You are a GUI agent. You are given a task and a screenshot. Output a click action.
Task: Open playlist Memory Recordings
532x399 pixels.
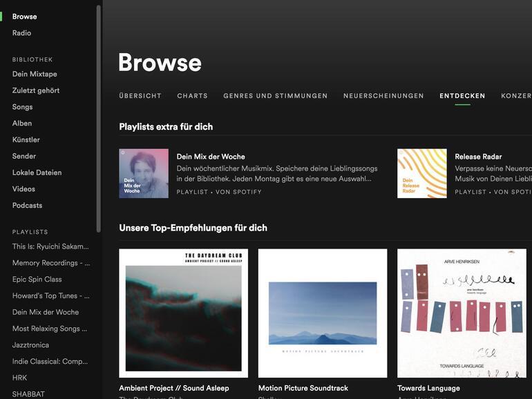[x=51, y=263]
